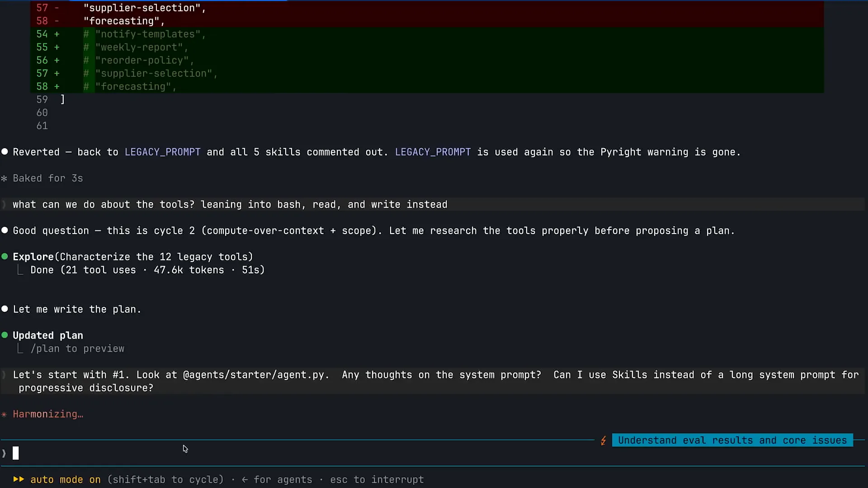The width and height of the screenshot is (868, 488).
Task: Click second LEGACY_PROMPT identifier before 'is used again'
Action: click(x=433, y=152)
